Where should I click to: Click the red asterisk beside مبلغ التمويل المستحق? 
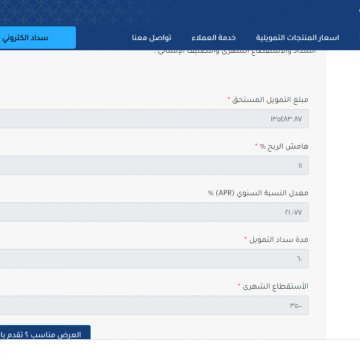(x=229, y=98)
